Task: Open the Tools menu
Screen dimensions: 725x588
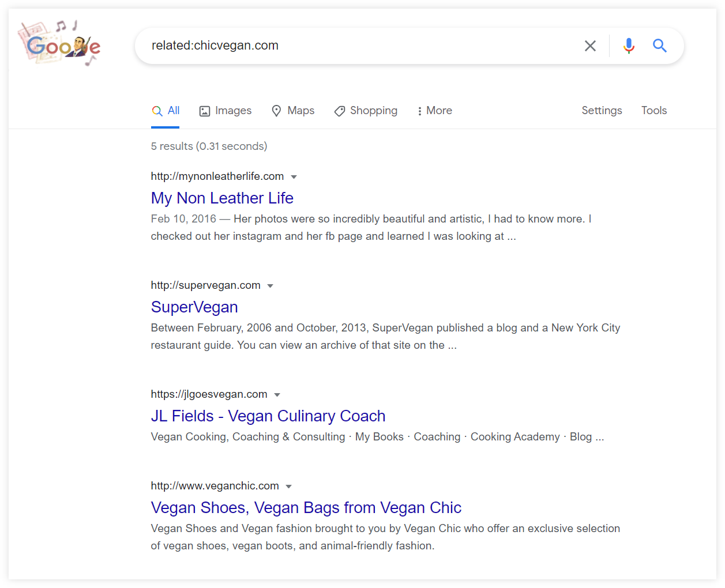Action: 654,111
